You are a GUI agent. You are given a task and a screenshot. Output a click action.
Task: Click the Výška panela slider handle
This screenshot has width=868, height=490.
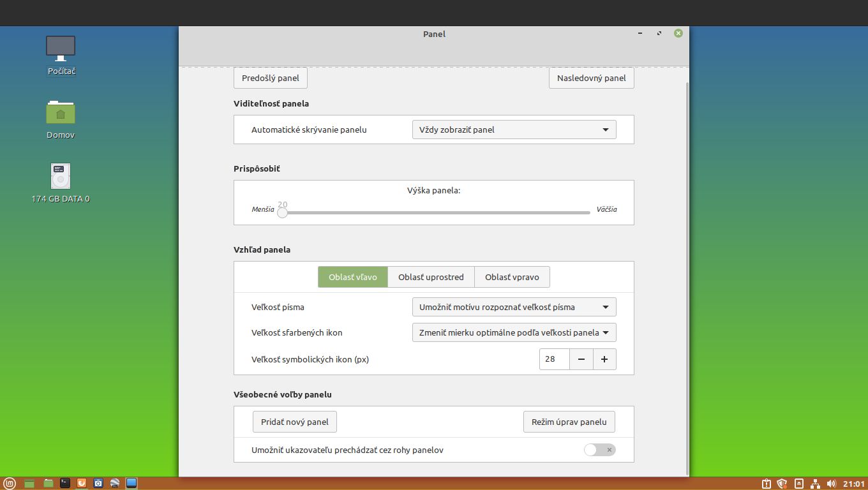tap(282, 212)
